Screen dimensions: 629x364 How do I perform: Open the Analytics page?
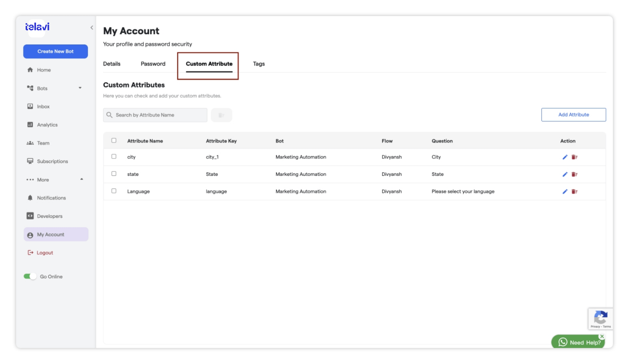47,125
